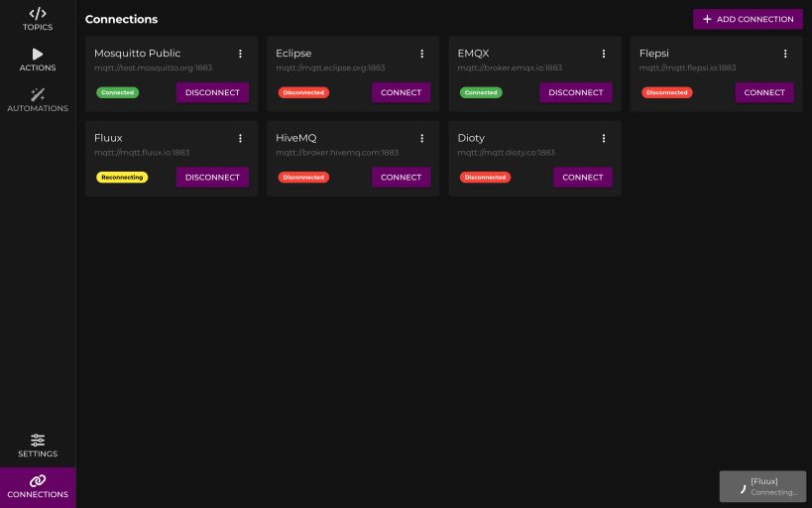812x508 pixels.
Task: Open the EMQX three-dot menu
Action: pos(604,54)
